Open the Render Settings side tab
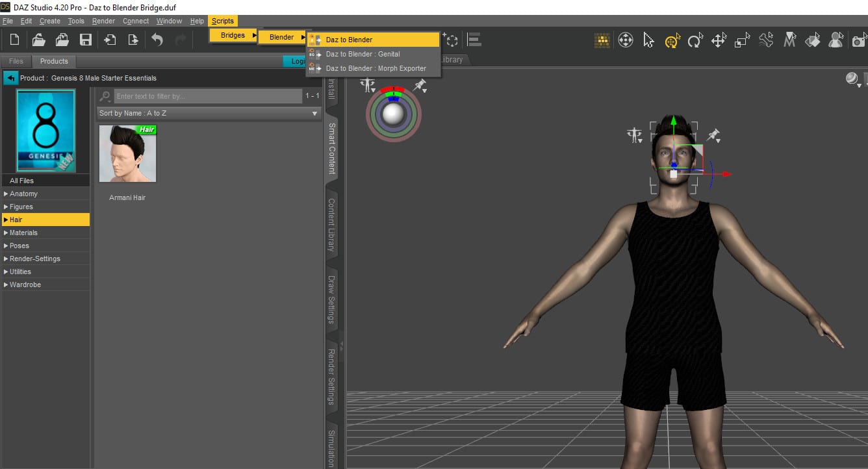 (331, 377)
